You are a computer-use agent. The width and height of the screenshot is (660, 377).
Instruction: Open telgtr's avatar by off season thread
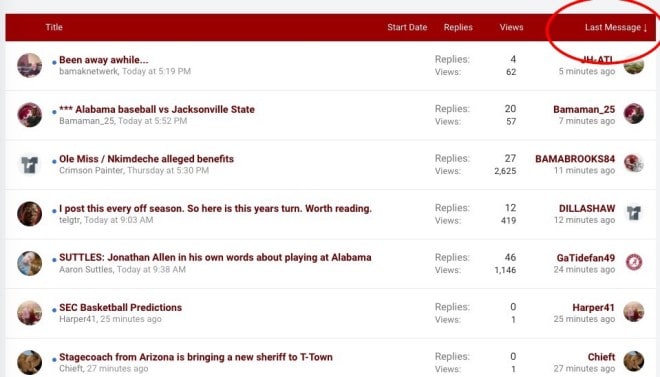[x=29, y=214]
